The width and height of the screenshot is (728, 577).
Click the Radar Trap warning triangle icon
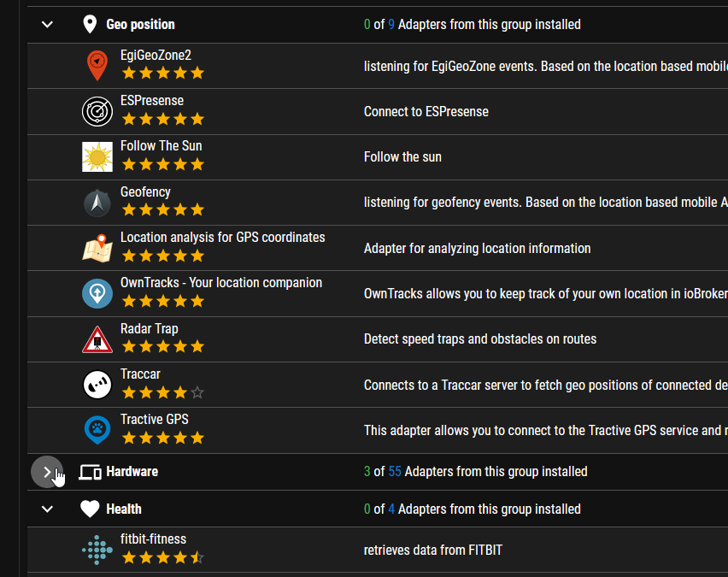[x=97, y=339]
